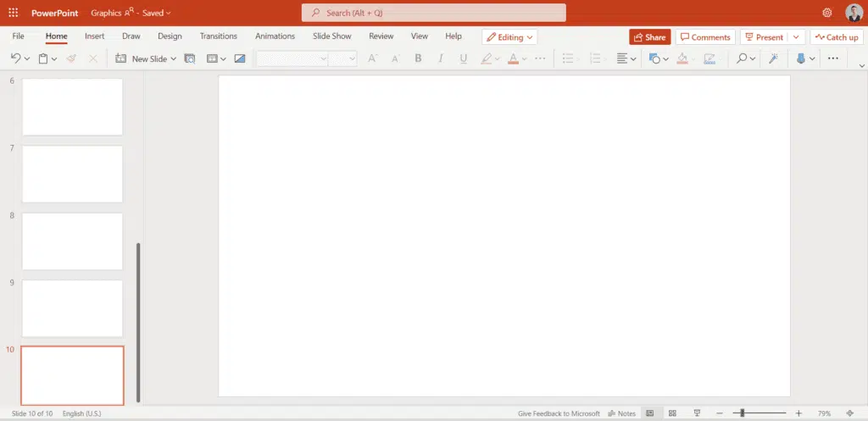Open the Designer magic wand tool
This screenshot has width=868, height=421.
point(772,58)
